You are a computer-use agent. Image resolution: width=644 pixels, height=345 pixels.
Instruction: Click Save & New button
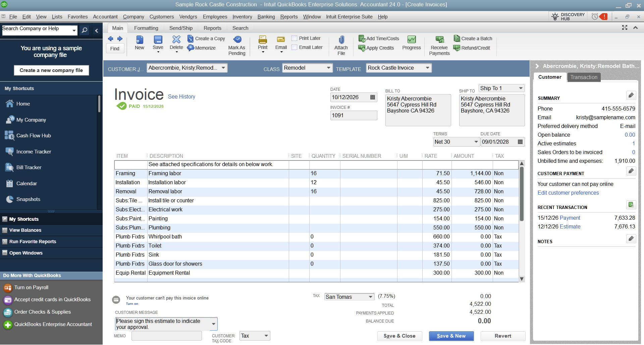tap(451, 336)
